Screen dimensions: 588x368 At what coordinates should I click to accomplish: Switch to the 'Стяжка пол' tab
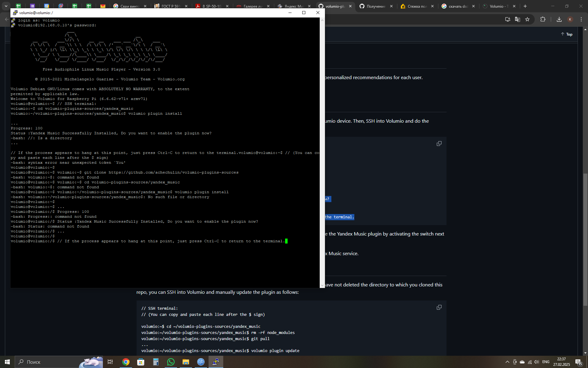[x=417, y=6]
